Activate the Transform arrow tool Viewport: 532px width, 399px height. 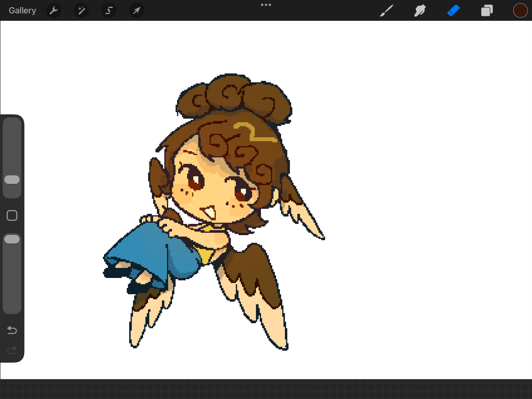coord(137,11)
